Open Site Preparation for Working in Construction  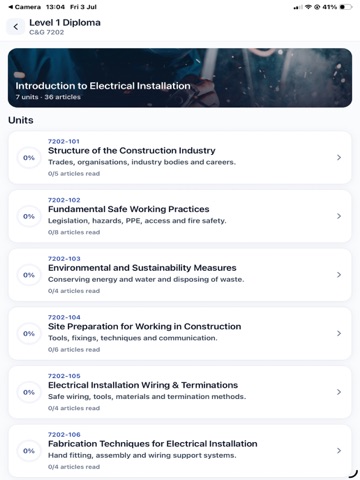[x=180, y=333]
